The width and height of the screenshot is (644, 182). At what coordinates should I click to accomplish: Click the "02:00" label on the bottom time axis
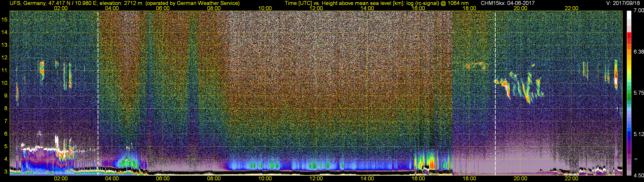61,179
